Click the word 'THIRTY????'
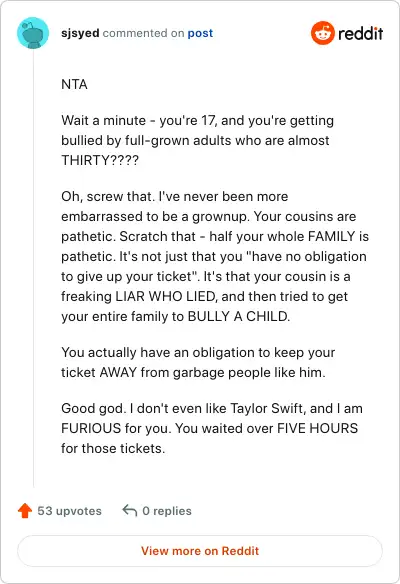 click(x=100, y=160)
